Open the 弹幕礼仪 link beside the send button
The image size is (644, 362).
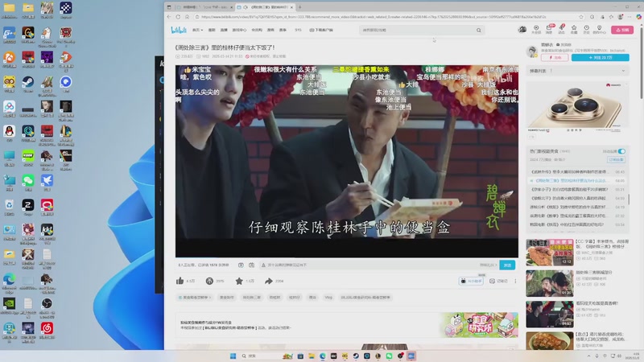(488, 265)
